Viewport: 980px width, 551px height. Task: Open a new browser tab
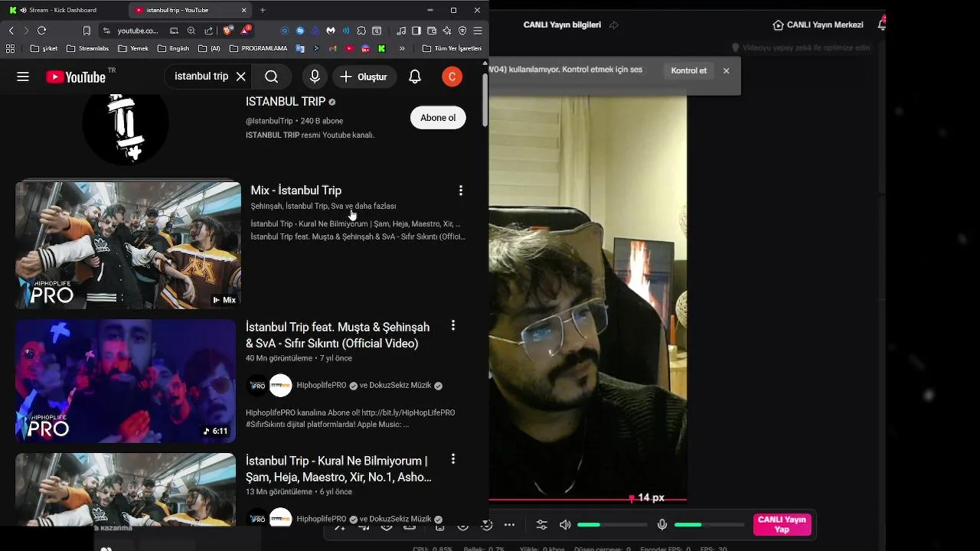263,10
